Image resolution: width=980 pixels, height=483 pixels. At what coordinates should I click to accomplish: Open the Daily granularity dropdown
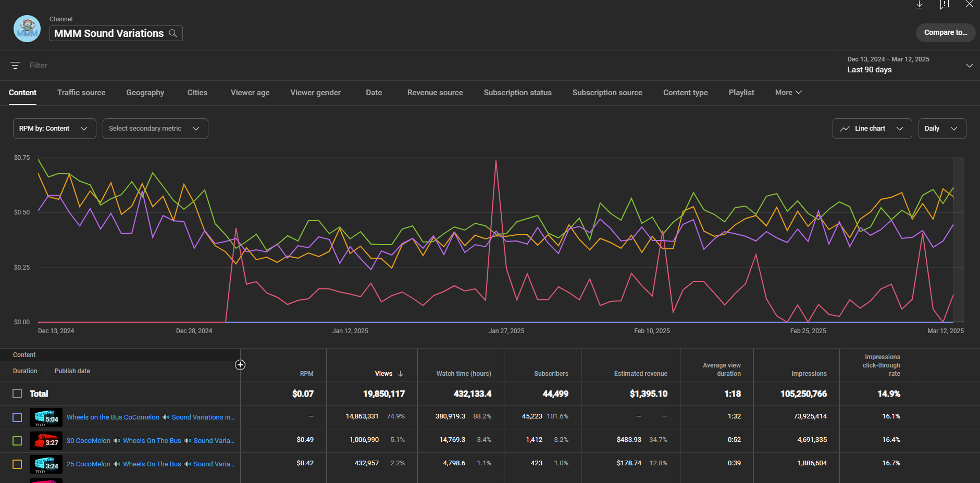tap(942, 129)
